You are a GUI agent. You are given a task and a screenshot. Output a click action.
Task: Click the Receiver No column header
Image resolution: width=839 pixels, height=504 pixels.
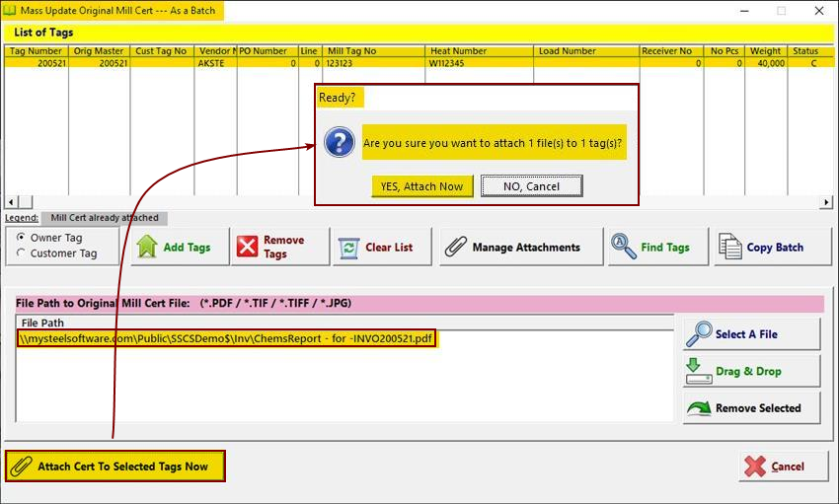(x=671, y=51)
